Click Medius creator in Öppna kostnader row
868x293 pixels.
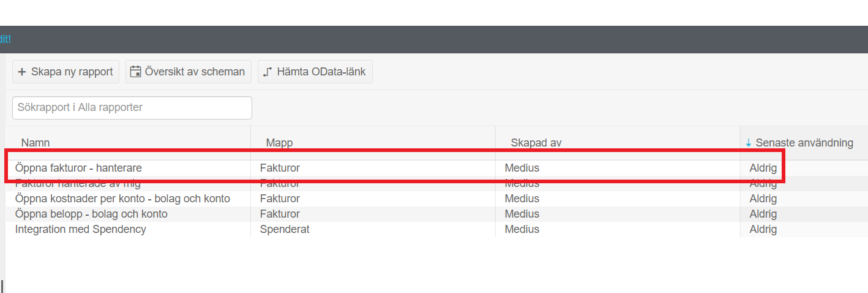coord(522,199)
